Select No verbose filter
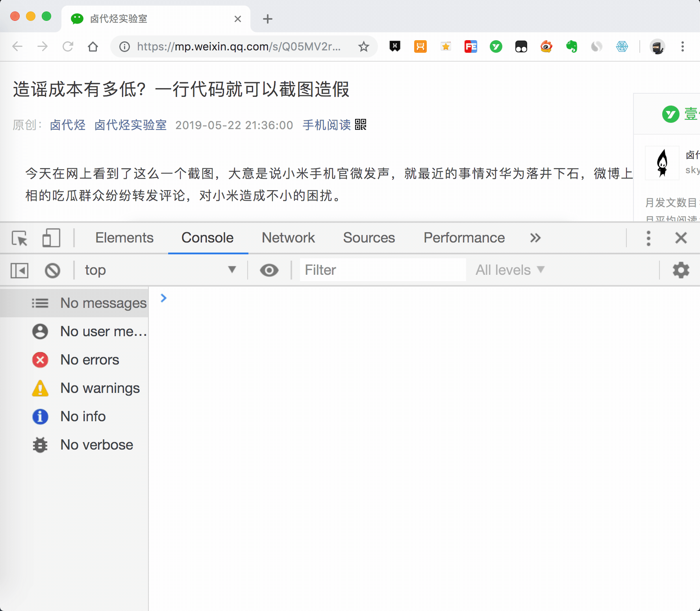The height and width of the screenshot is (611, 700). (74, 445)
